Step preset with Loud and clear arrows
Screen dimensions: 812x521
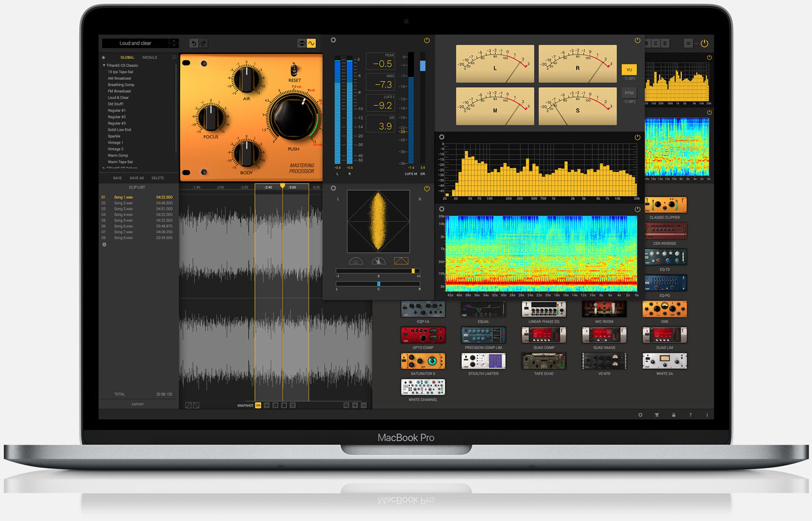click(x=173, y=43)
